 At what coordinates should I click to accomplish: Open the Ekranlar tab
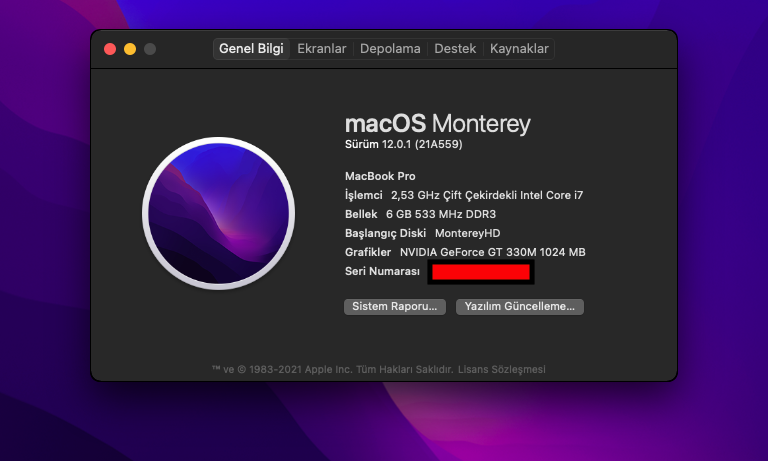(322, 49)
